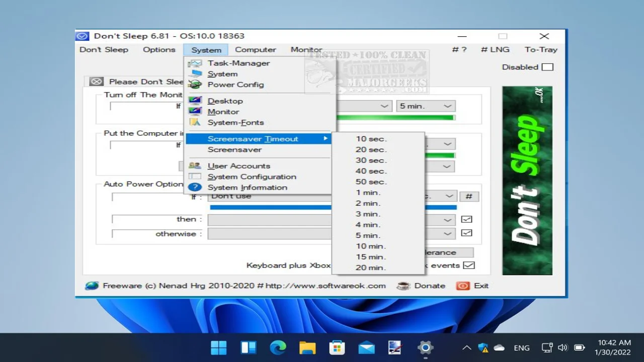Click the Don't Sleep green banner image
644x362 pixels.
(527, 180)
